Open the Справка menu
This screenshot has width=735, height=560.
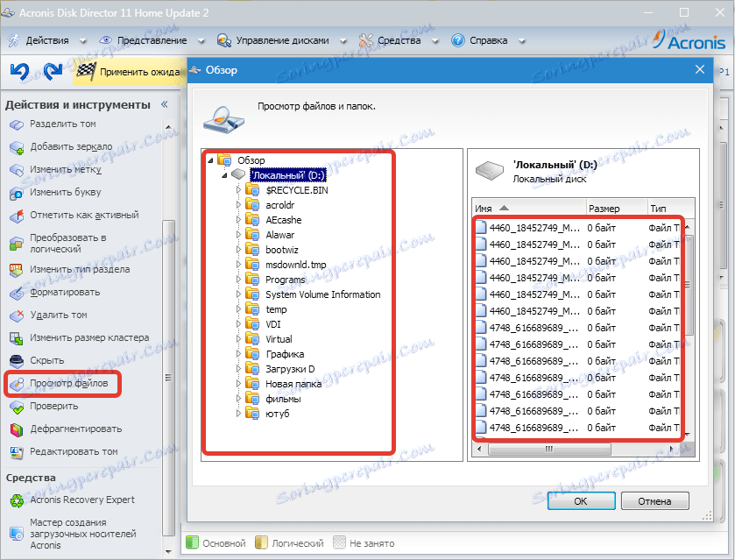tap(488, 41)
